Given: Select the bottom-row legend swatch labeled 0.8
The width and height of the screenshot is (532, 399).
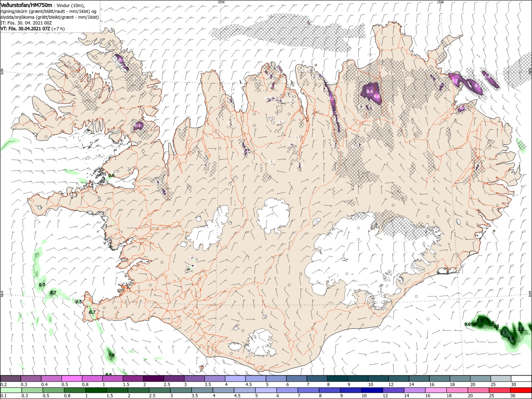Looking at the screenshot, I should click(x=75, y=391).
